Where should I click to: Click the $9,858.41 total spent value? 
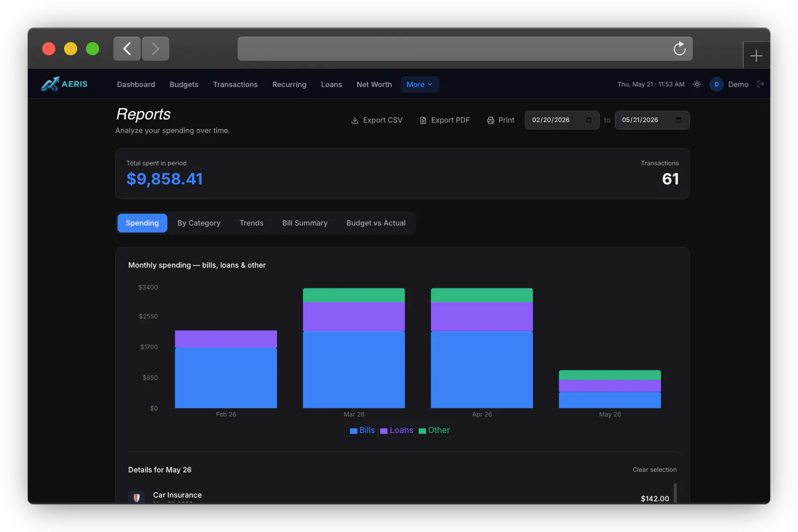point(164,179)
